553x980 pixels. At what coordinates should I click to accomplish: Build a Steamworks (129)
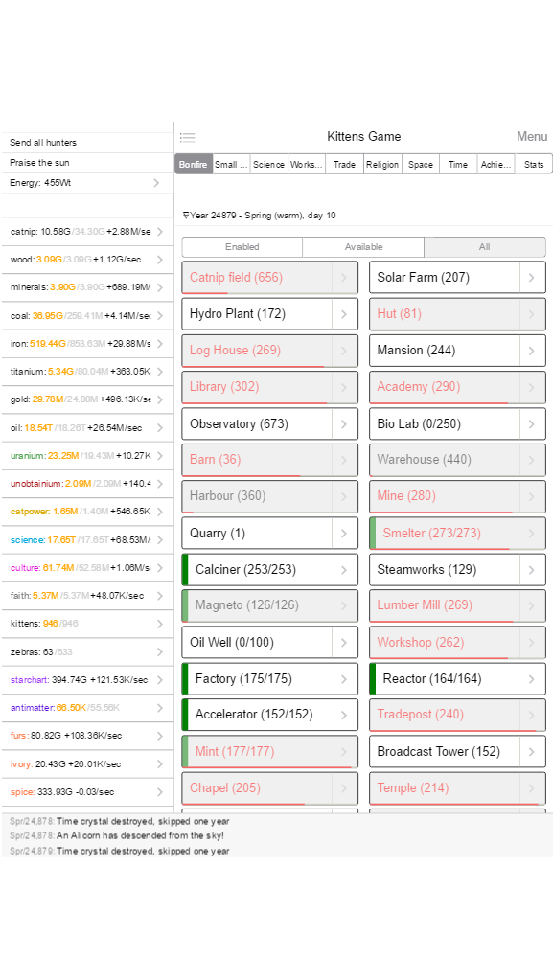445,569
